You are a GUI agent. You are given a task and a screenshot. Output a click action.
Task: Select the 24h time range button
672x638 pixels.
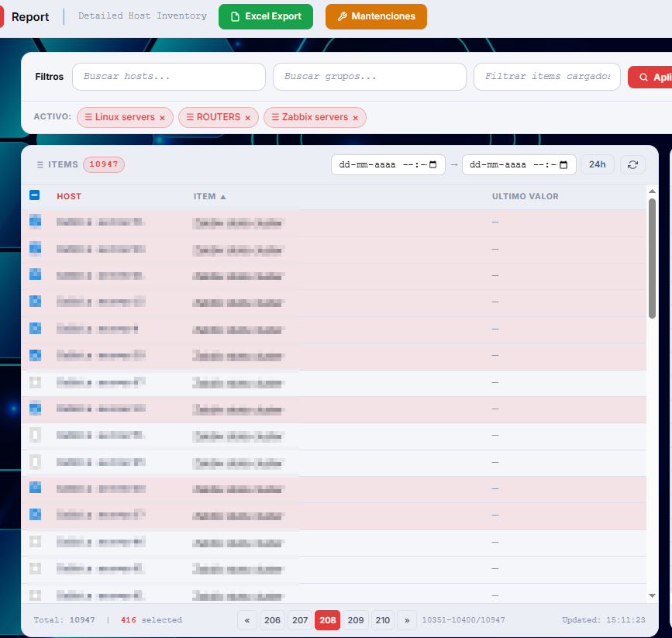pyautogui.click(x=597, y=164)
